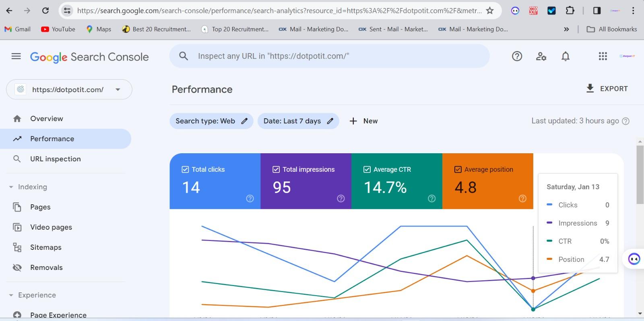Open the dotpotit.com property dropdown
Image resolution: width=644 pixels, height=321 pixels.
118,90
